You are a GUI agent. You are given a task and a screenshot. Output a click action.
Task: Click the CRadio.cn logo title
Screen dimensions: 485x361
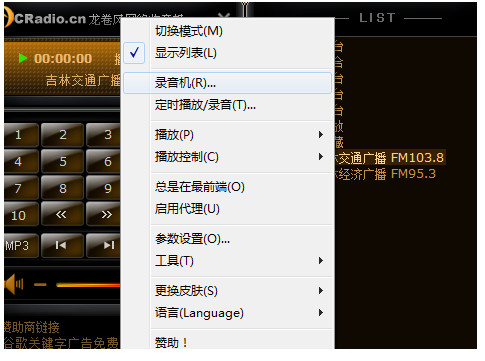pos(50,19)
